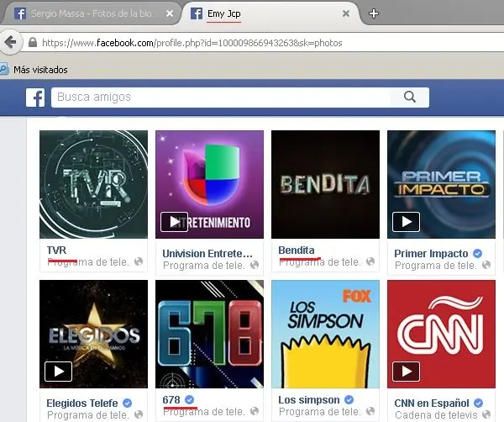Click the Elegidos Telefe name link
504x422 pixels.
82,403
